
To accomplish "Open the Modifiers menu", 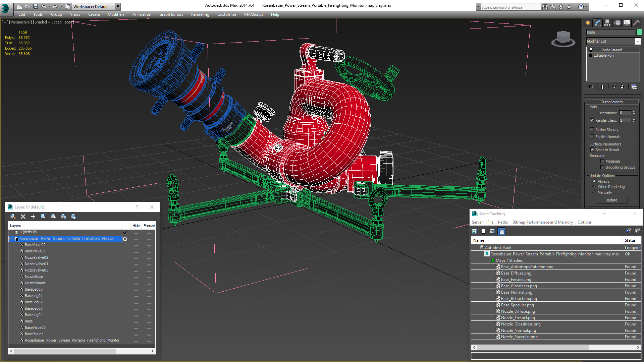I will click(x=116, y=14).
